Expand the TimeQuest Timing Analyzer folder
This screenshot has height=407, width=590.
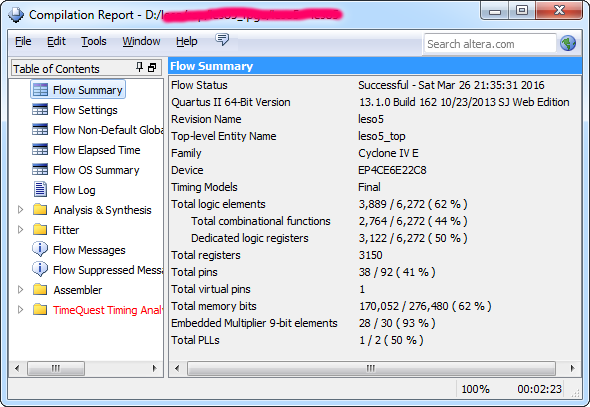point(20,310)
